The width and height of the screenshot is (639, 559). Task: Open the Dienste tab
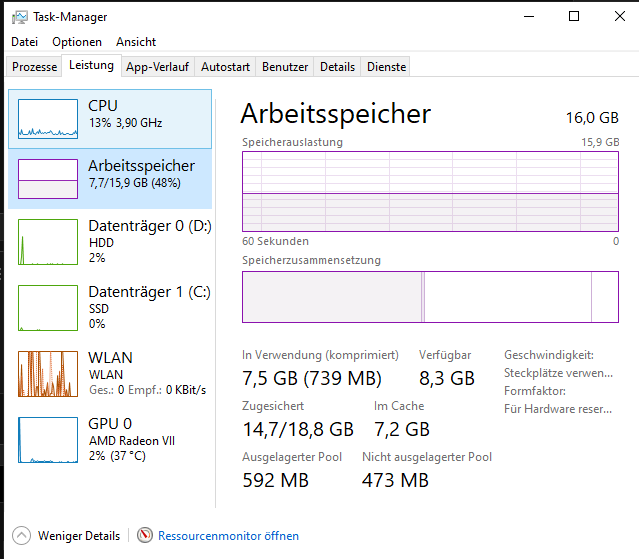(387, 67)
